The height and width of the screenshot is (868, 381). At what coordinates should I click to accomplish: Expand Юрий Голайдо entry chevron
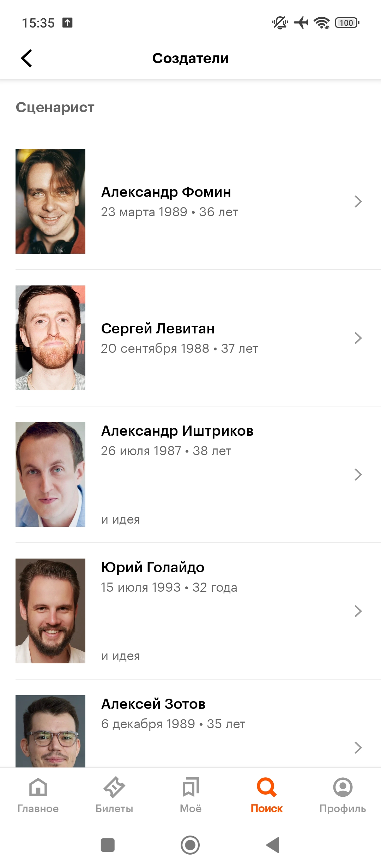358,611
